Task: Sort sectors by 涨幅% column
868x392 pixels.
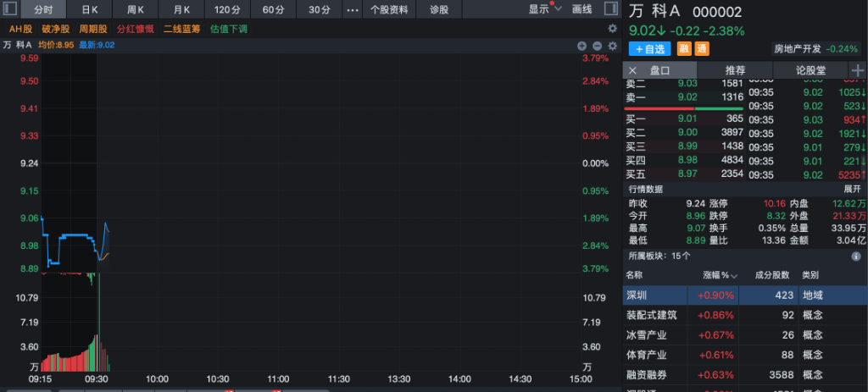Action: (x=721, y=275)
